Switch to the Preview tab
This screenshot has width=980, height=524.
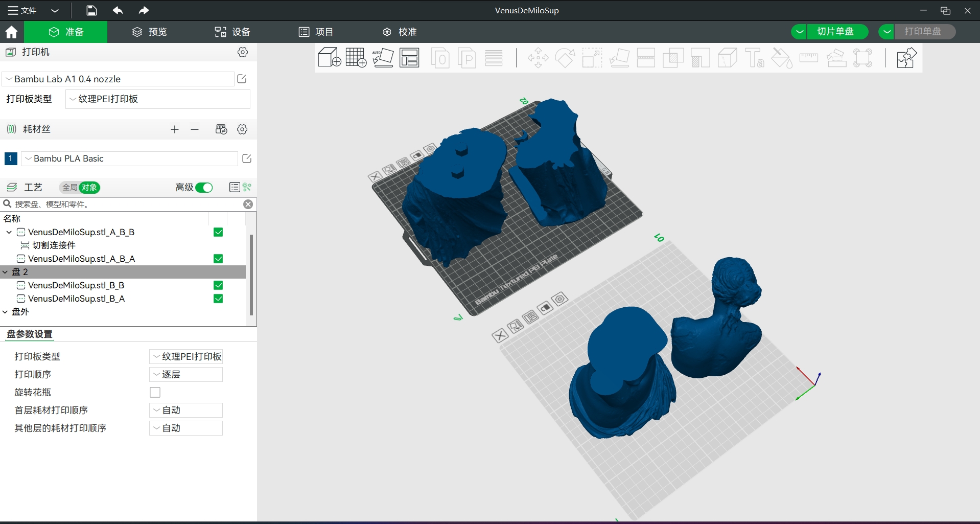tap(150, 32)
